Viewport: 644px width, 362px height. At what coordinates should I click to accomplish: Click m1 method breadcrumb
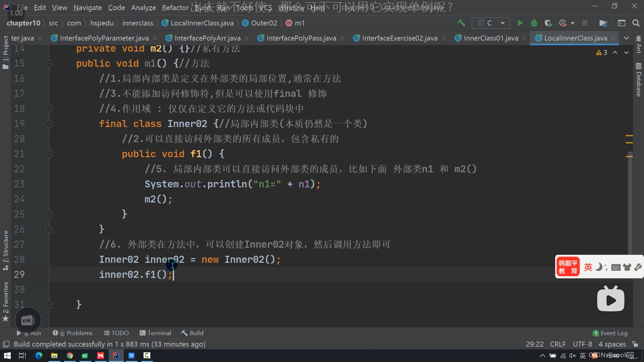click(x=296, y=23)
